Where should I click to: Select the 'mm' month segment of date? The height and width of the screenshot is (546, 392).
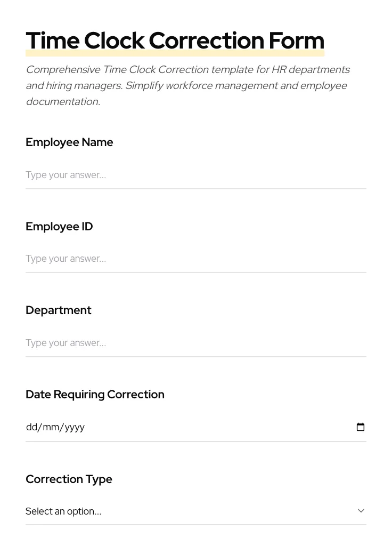[x=51, y=427]
